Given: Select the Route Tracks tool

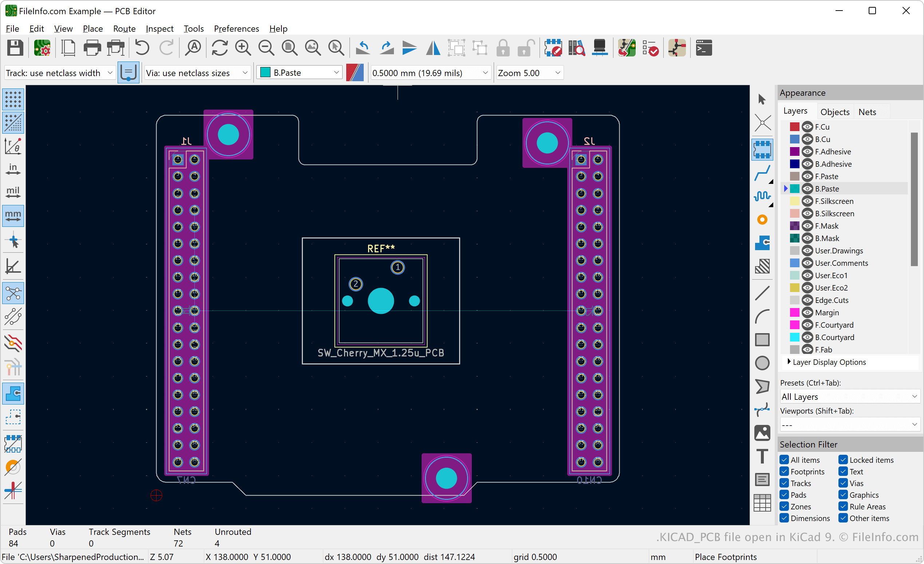Looking at the screenshot, I should [762, 173].
